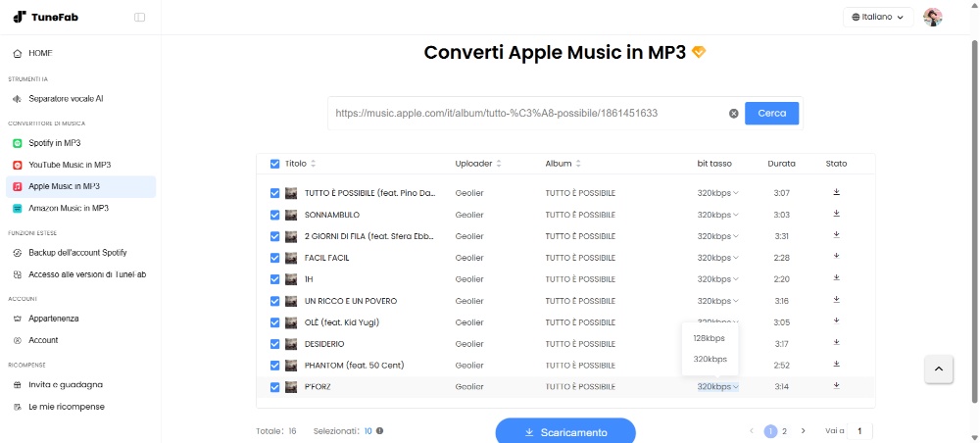Close bitrate dropdown for P'FORZ
This screenshot has width=980, height=443.
point(718,387)
